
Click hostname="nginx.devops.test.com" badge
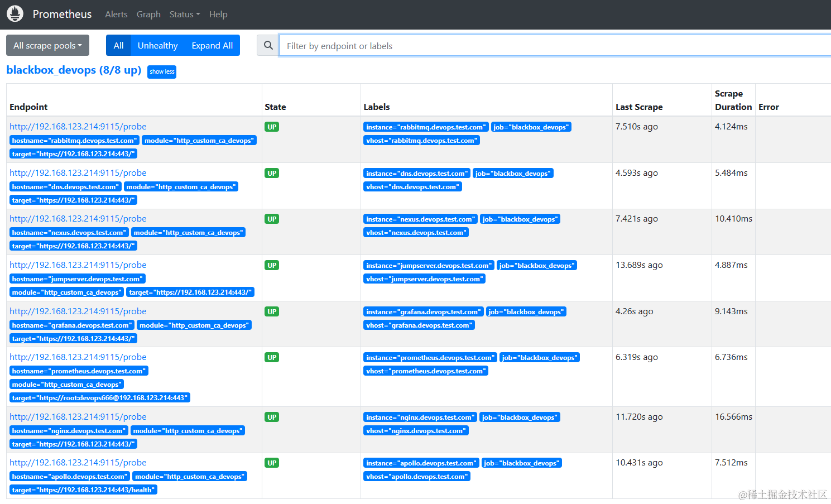[x=69, y=431]
